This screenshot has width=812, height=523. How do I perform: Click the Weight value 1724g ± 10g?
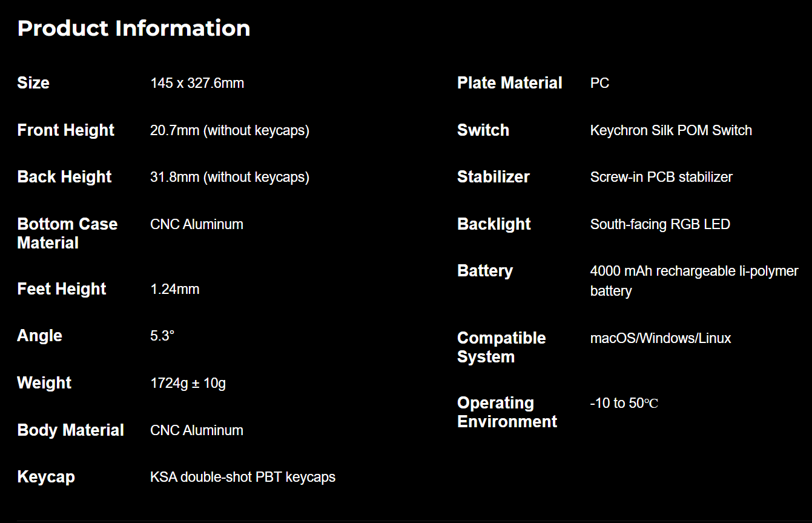pos(188,383)
